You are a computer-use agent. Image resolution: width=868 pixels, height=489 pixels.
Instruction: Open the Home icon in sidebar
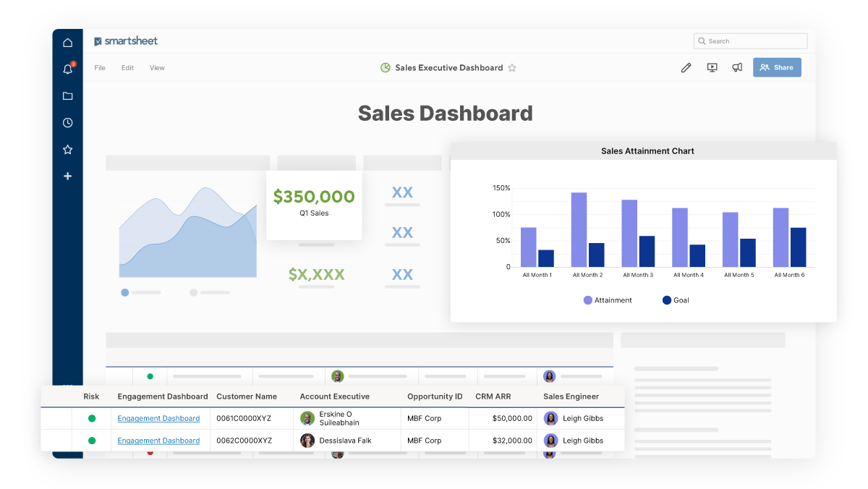click(67, 43)
